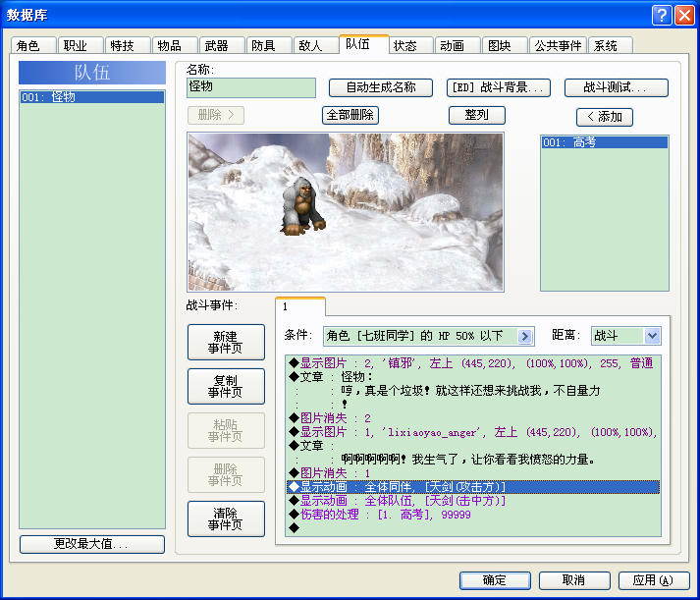Image resolution: width=700 pixels, height=600 pixels.
Task: Click 复制事件页 button
Action: pyautogui.click(x=226, y=386)
